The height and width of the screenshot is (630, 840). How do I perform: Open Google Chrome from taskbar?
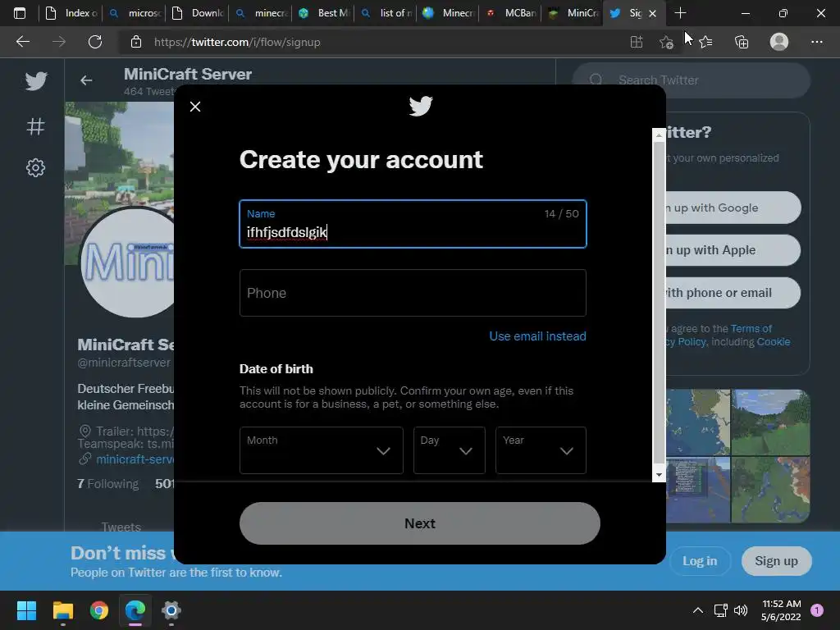click(x=99, y=610)
